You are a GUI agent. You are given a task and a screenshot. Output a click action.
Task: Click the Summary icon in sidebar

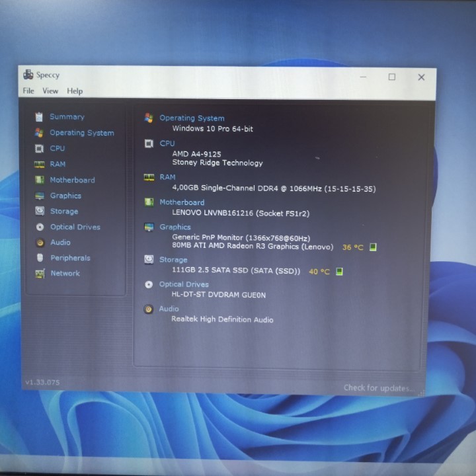point(40,117)
